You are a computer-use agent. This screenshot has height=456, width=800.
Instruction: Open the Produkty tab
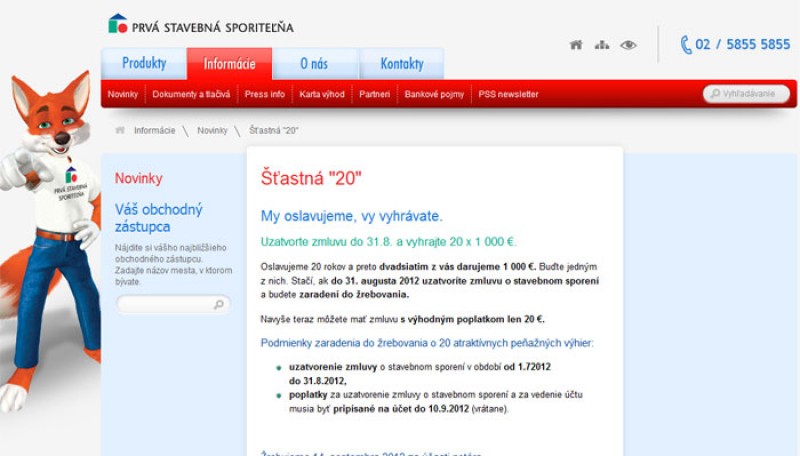144,64
